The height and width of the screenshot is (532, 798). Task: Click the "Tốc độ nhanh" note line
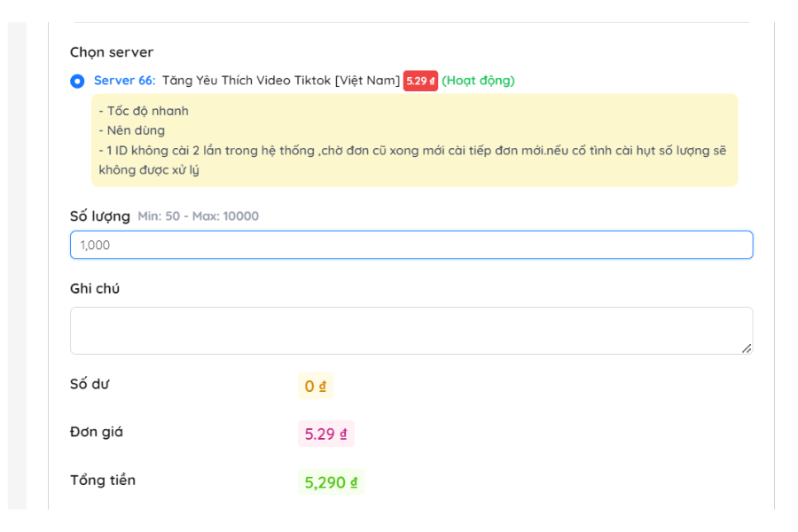[144, 111]
